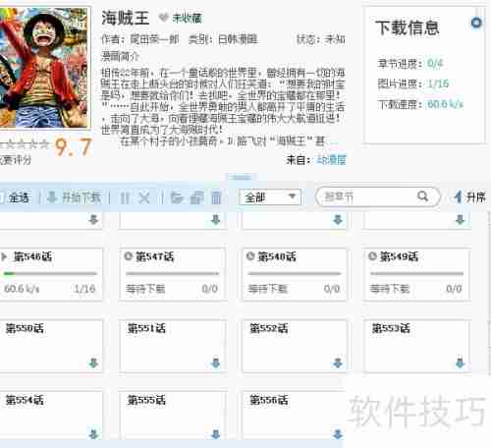Select the 第550话 chapter card title
The width and height of the screenshot is (491, 448).
click(x=25, y=328)
